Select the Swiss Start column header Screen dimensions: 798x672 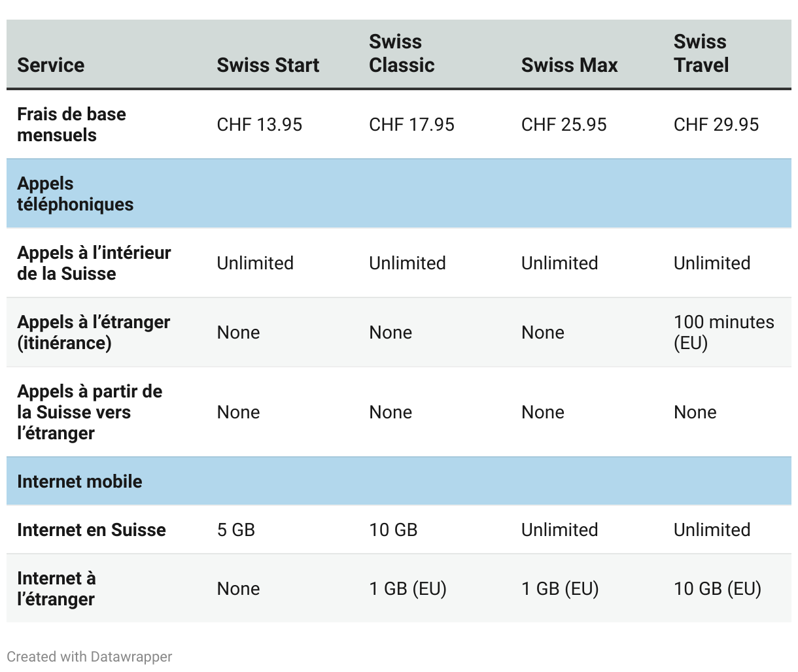[268, 65]
